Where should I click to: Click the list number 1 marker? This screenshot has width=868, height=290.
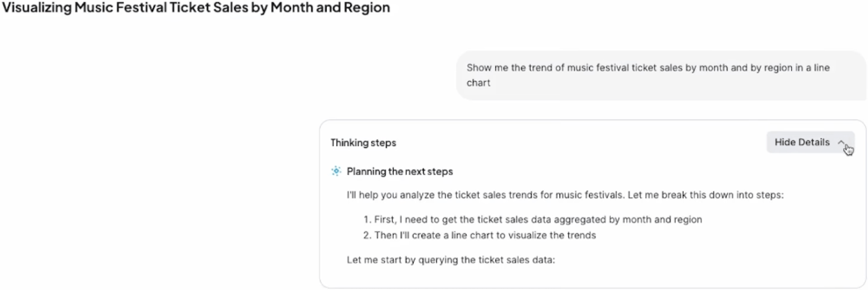(x=367, y=219)
